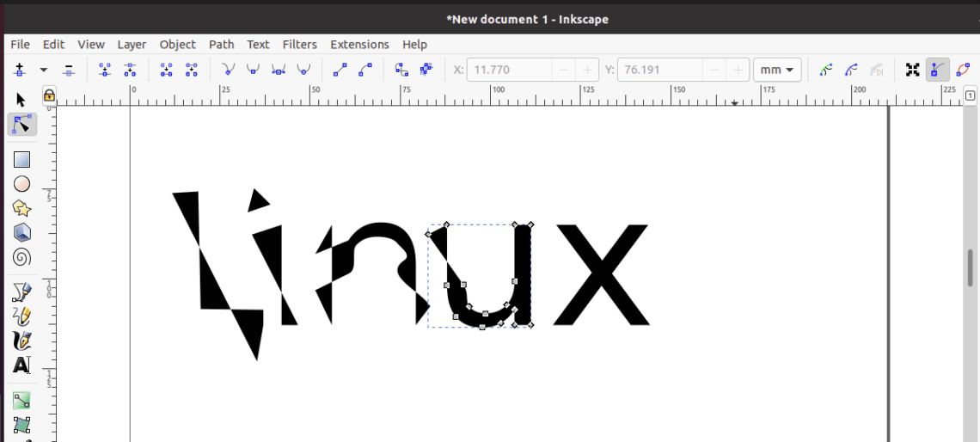Click Break path at selected nodes
This screenshot has height=442, width=980.
coord(129,70)
